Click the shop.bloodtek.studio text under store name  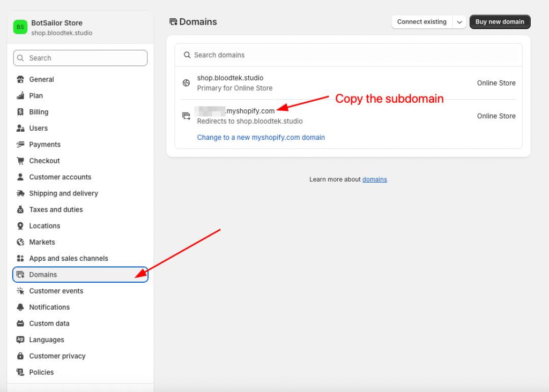[62, 33]
